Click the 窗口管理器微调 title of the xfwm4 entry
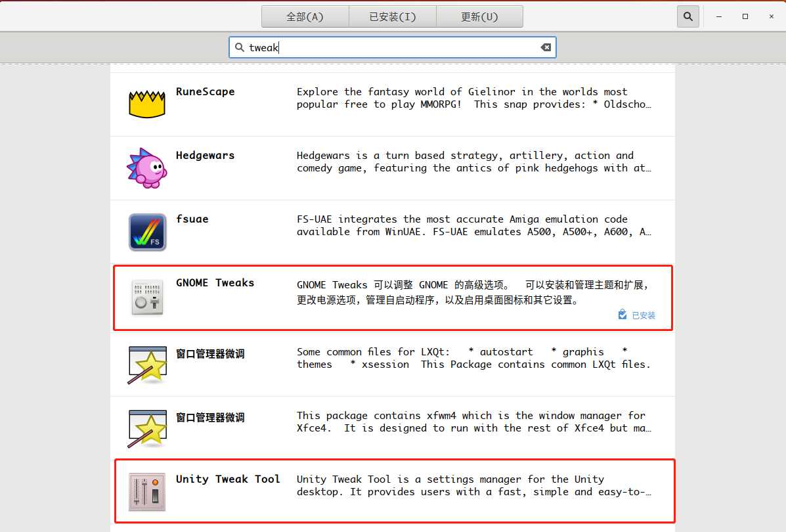 210,417
